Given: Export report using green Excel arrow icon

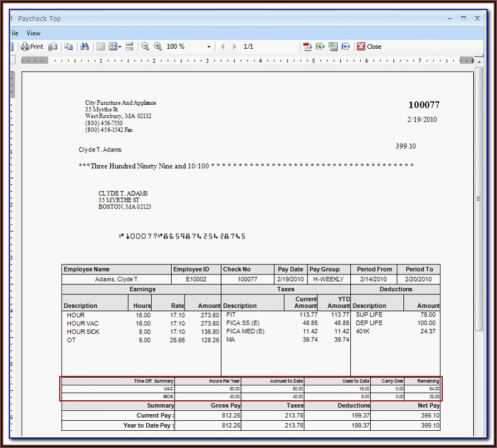Looking at the screenshot, I should click(320, 47).
